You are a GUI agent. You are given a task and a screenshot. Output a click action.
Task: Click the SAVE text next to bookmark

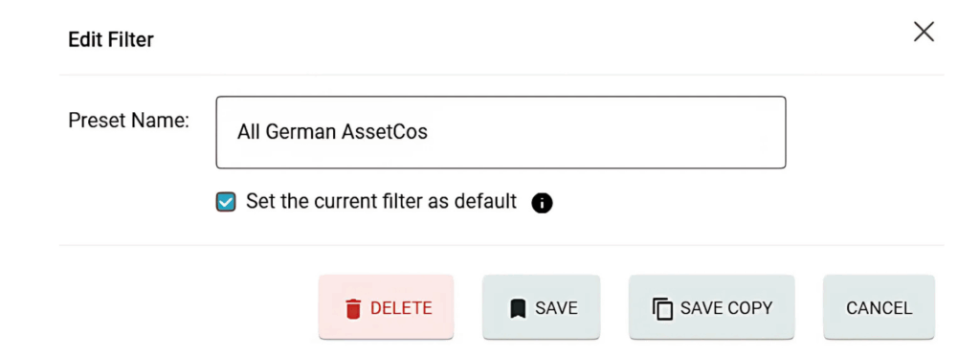556,308
